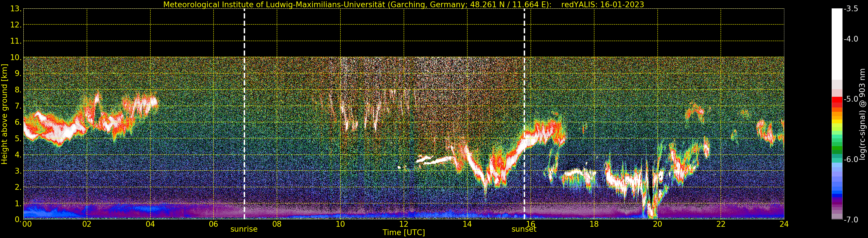Image resolution: width=868 pixels, height=238 pixels.
Task: Click the '11.' height tick label
Action: click(16, 41)
